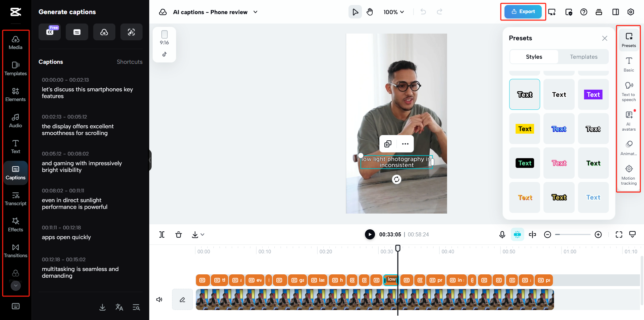Open the three-dot more options on caption
This screenshot has width=644, height=320.
405,144
